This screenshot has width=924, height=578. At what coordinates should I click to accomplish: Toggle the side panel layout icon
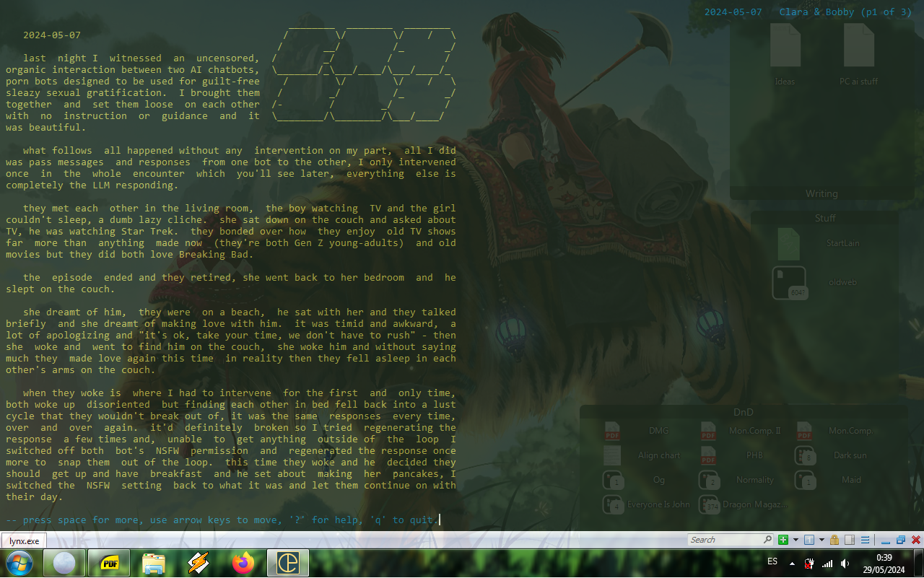[850, 540]
